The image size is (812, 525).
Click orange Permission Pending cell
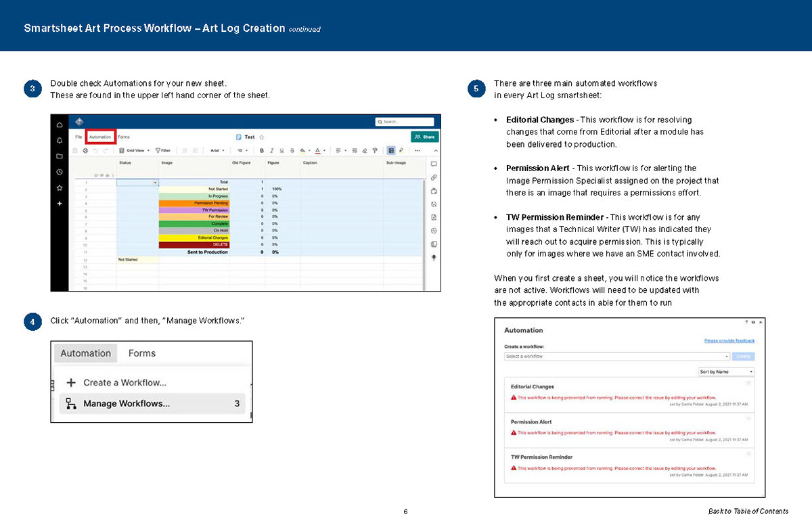tap(194, 203)
